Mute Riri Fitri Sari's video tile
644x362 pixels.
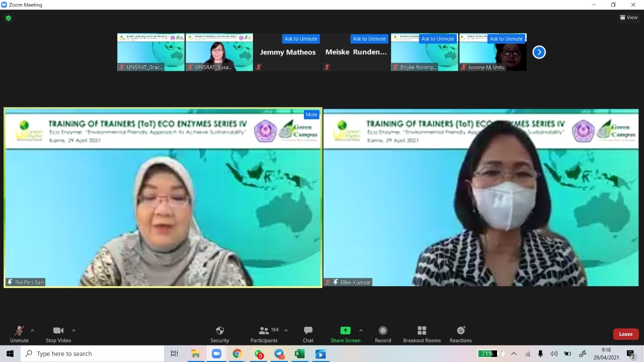pos(311,115)
